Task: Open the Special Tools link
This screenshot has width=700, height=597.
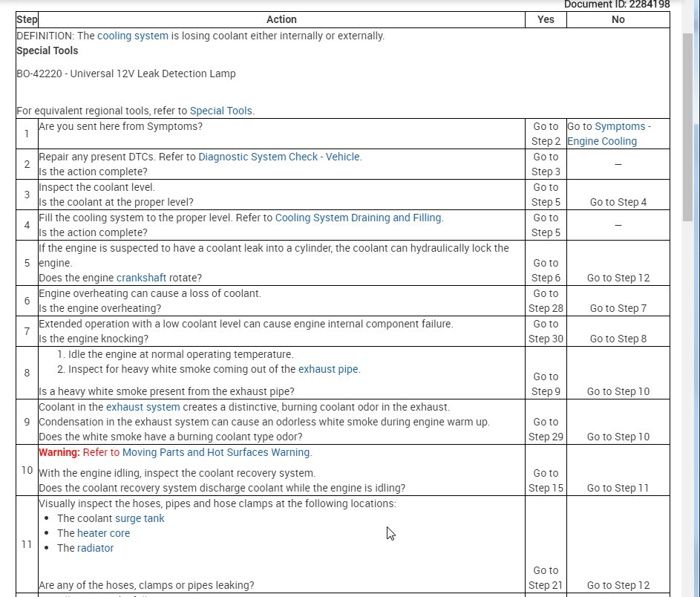Action: tap(221, 111)
